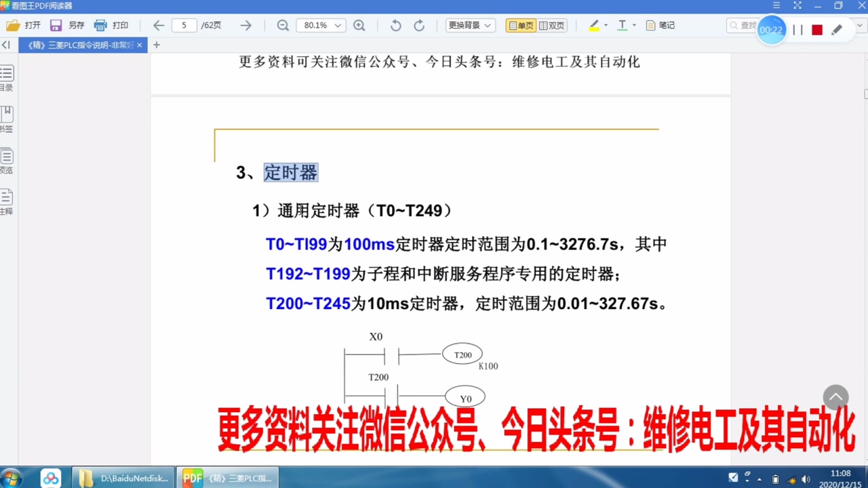This screenshot has width=868, height=488.
Task: Switch to 双页 double page view
Action: (x=552, y=25)
